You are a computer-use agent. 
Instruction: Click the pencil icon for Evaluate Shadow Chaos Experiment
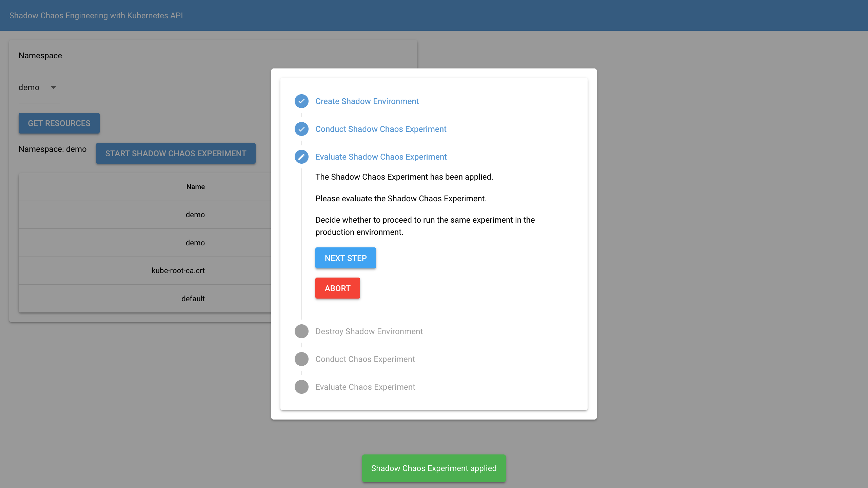click(x=301, y=157)
